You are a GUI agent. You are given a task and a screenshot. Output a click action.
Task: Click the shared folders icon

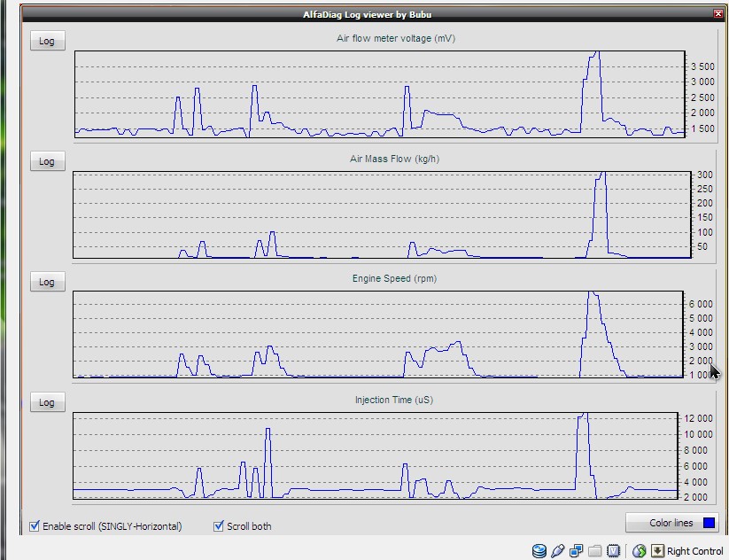(x=594, y=551)
